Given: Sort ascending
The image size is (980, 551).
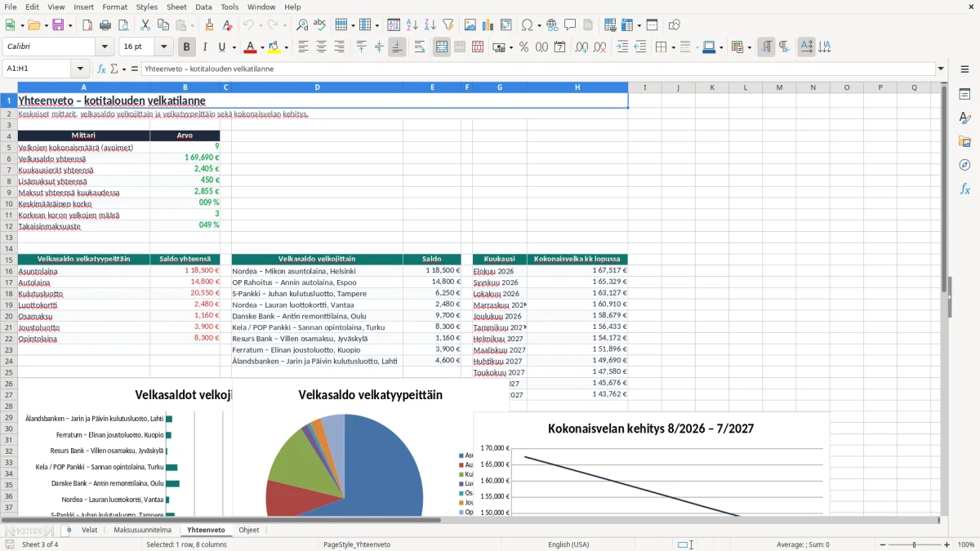Looking at the screenshot, I should point(412,25).
